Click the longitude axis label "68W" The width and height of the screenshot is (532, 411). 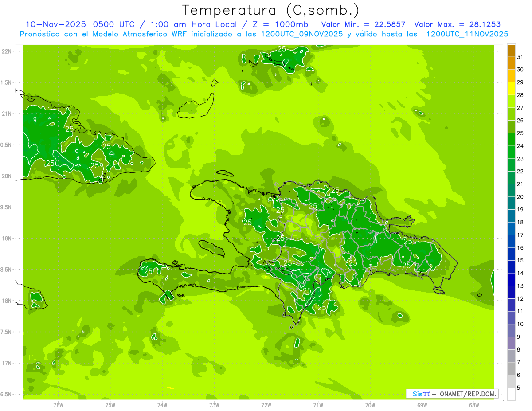[474, 405]
